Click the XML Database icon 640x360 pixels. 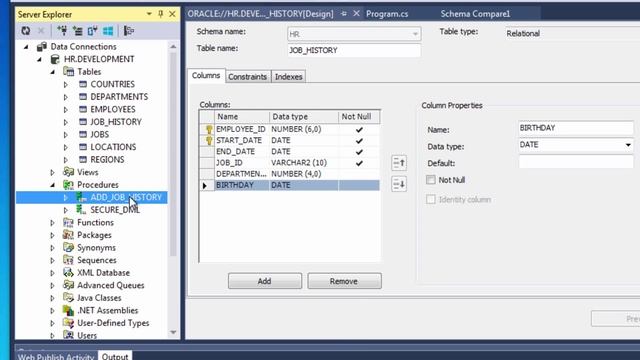point(68,273)
